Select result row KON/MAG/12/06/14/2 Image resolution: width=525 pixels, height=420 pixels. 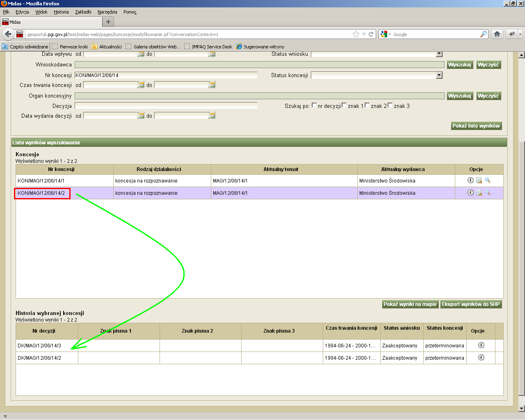point(260,193)
